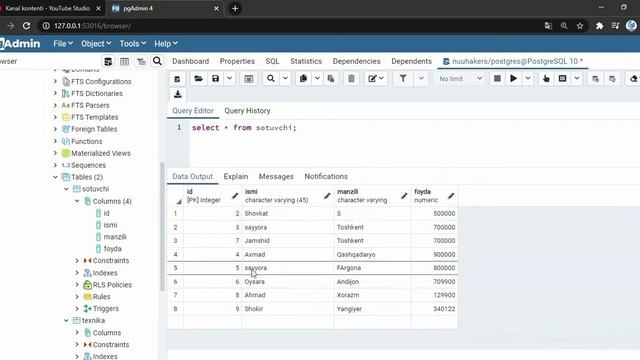Open the Messages tab
Screen dimensions: 640x360
click(276, 177)
